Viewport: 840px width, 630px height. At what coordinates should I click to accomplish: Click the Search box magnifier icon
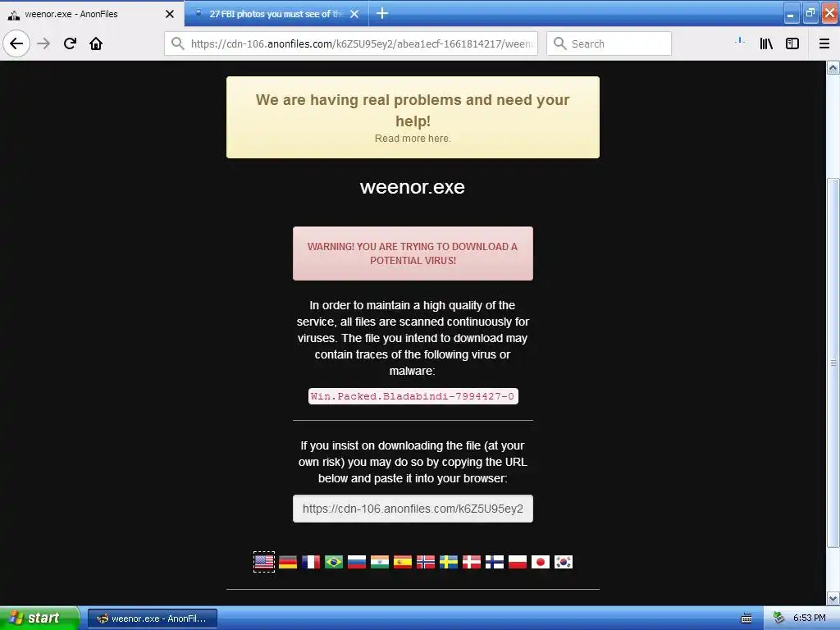pyautogui.click(x=559, y=43)
